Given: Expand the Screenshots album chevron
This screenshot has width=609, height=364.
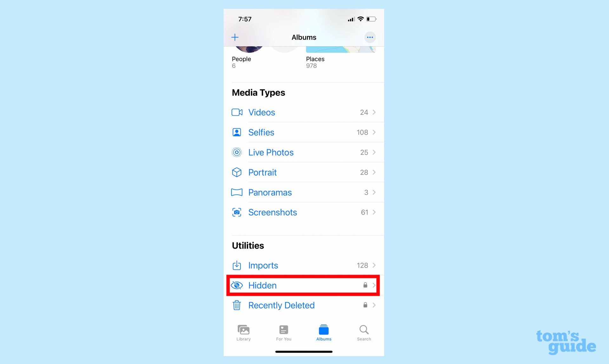Looking at the screenshot, I should click(x=373, y=213).
